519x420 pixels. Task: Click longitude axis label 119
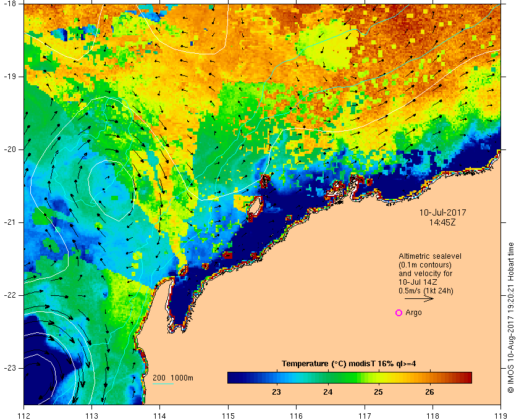tap(501, 415)
